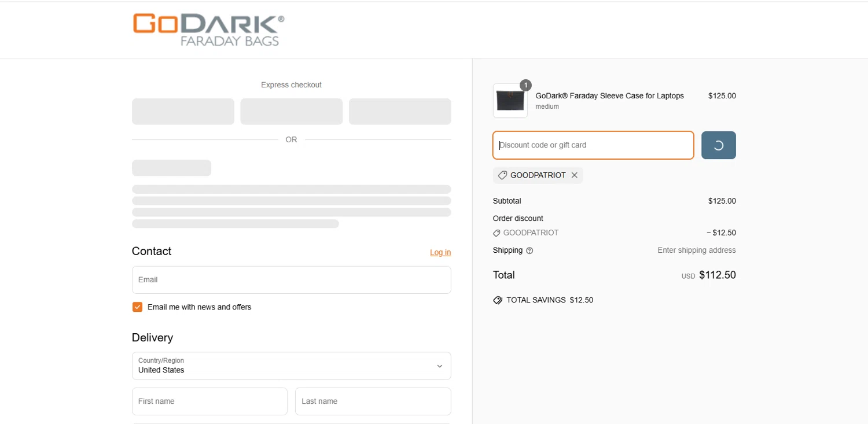Click the 'Enter shipping address' text
The width and height of the screenshot is (868, 424).
(697, 250)
